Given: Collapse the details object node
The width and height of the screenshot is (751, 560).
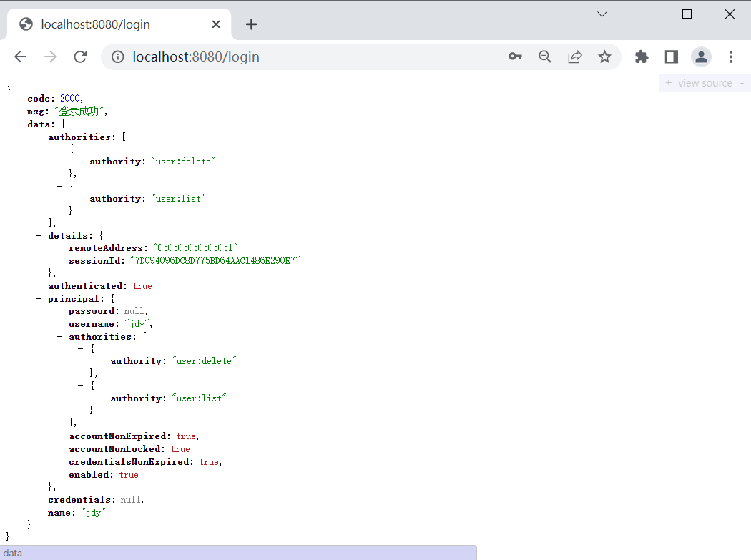Looking at the screenshot, I should (x=39, y=235).
